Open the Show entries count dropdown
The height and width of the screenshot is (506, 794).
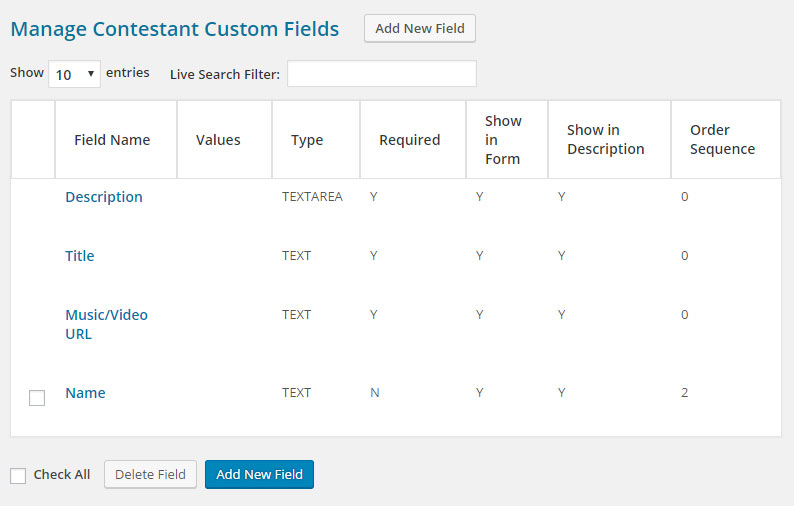pos(74,74)
